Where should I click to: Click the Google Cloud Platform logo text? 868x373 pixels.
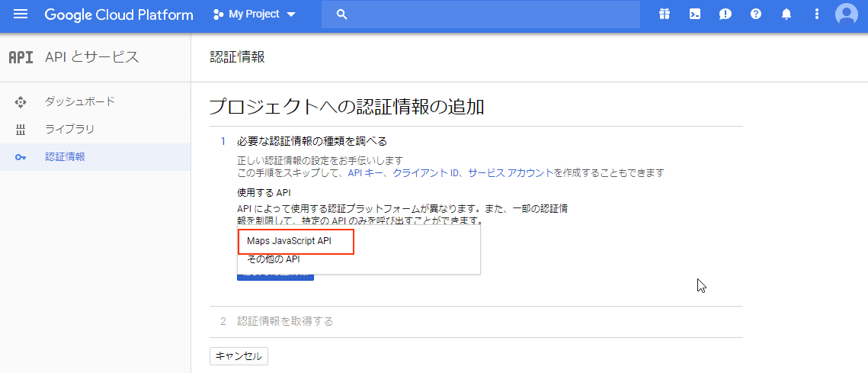119,14
